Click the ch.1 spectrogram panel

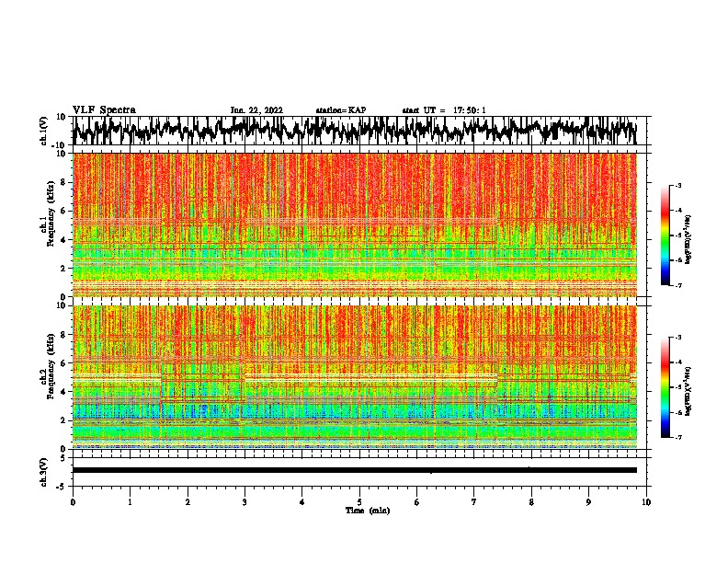[x=354, y=224]
